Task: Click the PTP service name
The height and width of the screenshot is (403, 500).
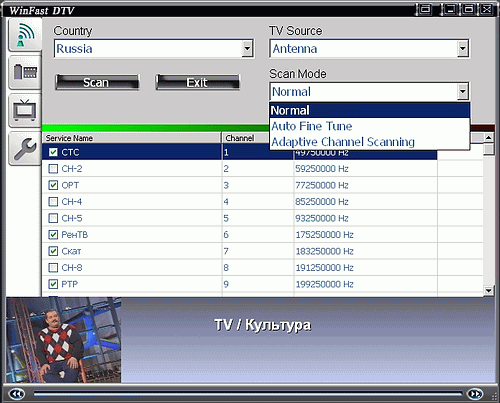Action: 70,284
